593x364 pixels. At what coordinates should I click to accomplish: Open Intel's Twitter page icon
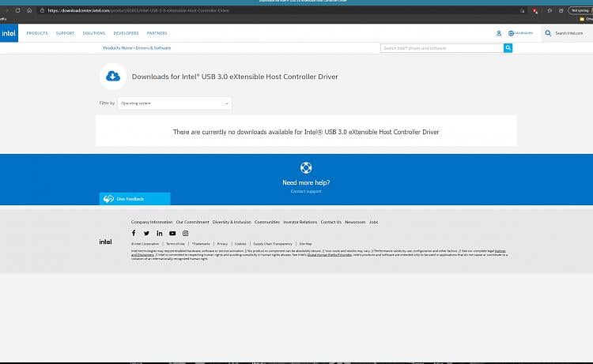point(146,234)
